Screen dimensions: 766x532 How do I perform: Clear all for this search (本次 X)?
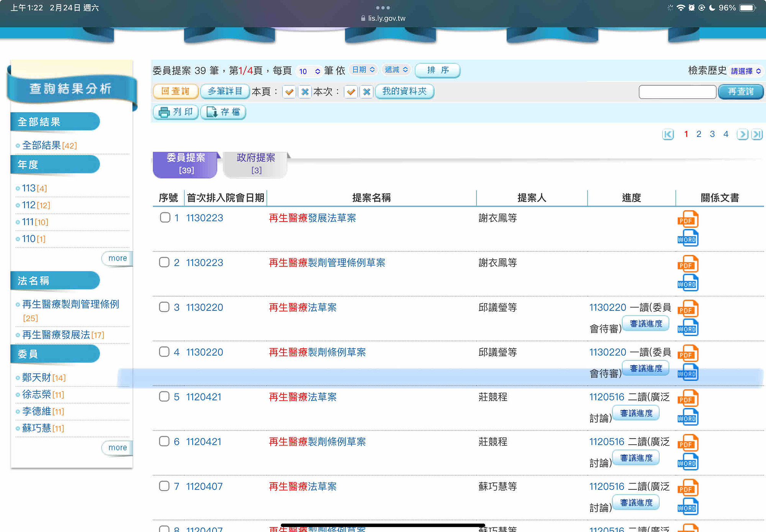[x=367, y=92]
